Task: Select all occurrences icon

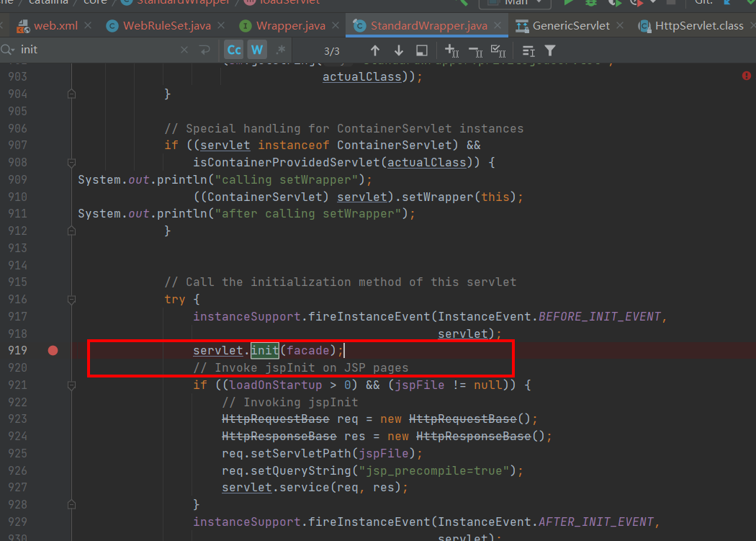Action: 498,50
